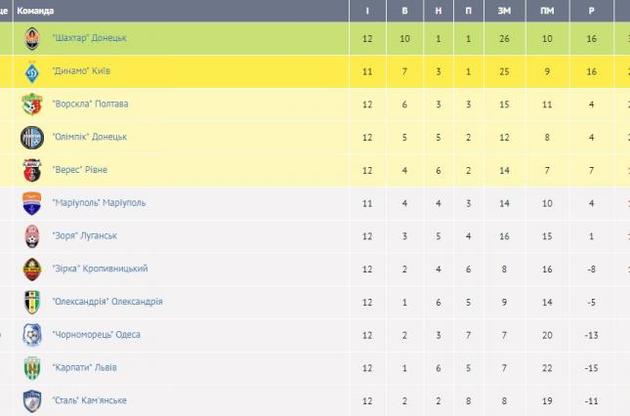The width and height of the screenshot is (630, 416).
Task: Click the Dynamo Kyiv club crest
Action: click(x=32, y=71)
